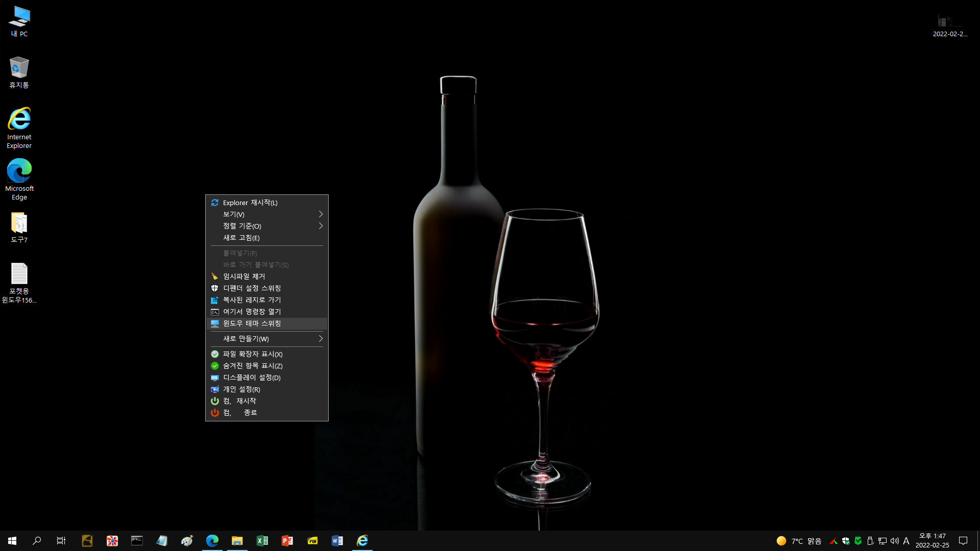This screenshot has width=980, height=551.
Task: Open the brown saw-blade app on taskbar
Action: (x=87, y=541)
